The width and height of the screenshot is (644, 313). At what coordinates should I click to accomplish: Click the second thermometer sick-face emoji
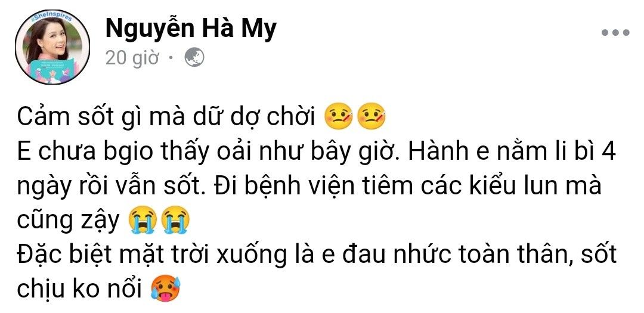pos(371,117)
